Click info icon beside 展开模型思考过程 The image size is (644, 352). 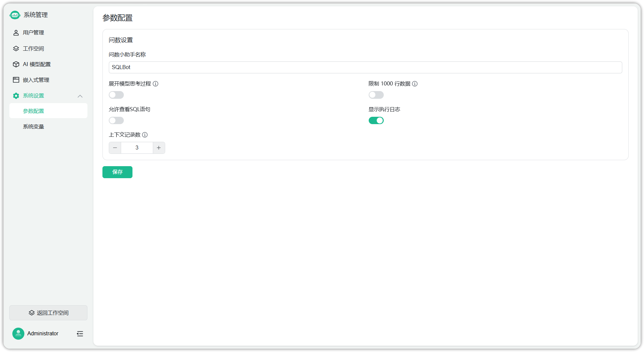pos(155,84)
